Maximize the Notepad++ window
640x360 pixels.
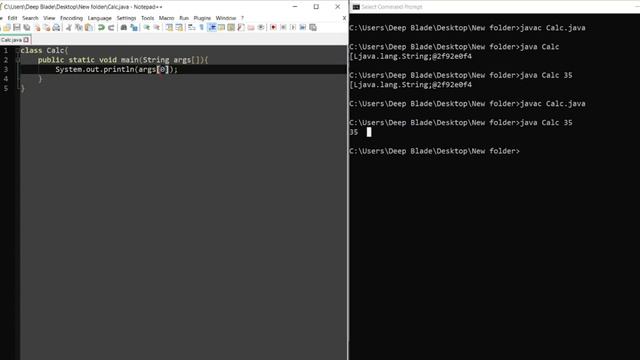click(x=316, y=7)
